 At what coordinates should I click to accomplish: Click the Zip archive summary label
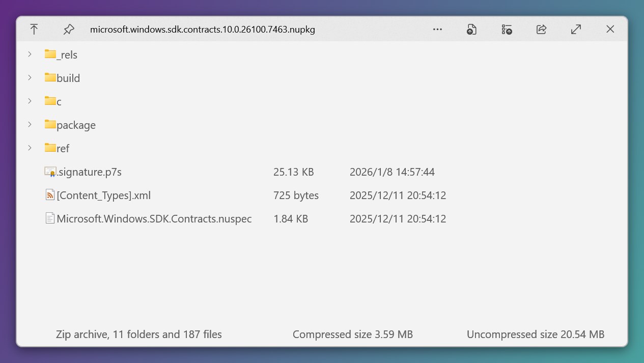(138, 334)
